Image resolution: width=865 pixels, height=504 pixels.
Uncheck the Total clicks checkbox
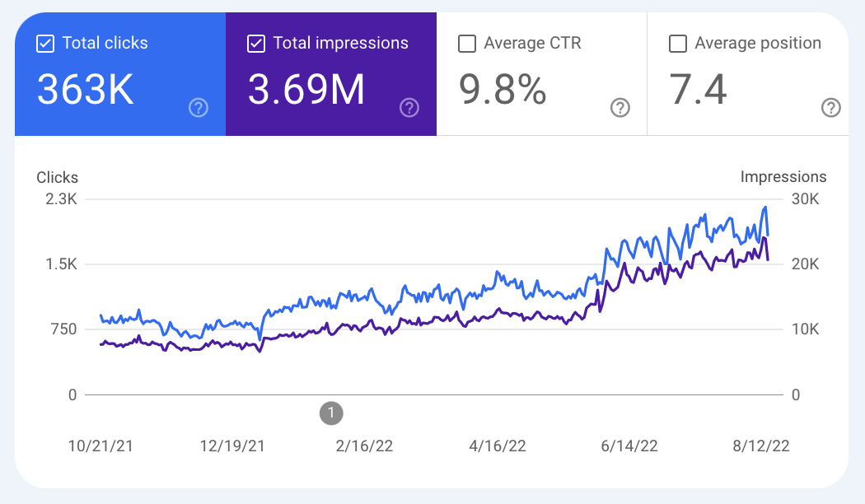point(45,43)
